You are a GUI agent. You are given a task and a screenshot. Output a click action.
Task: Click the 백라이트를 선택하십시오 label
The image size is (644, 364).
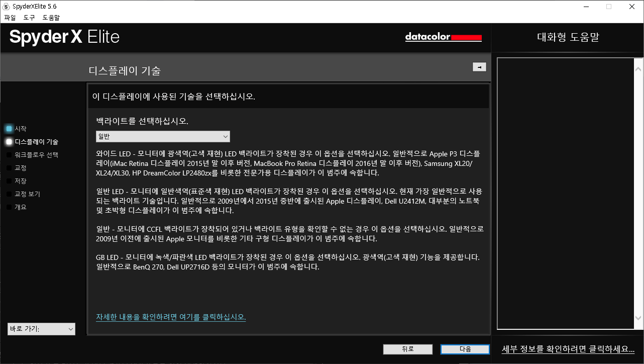(x=142, y=121)
